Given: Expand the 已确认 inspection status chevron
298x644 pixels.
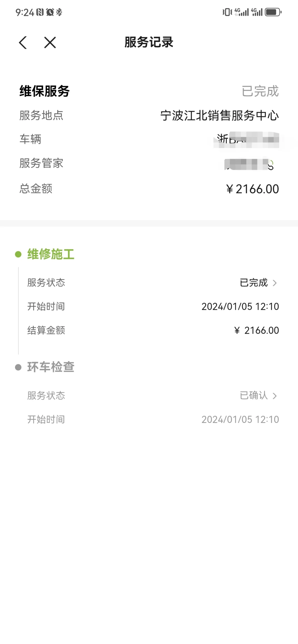Looking at the screenshot, I should 275,396.
